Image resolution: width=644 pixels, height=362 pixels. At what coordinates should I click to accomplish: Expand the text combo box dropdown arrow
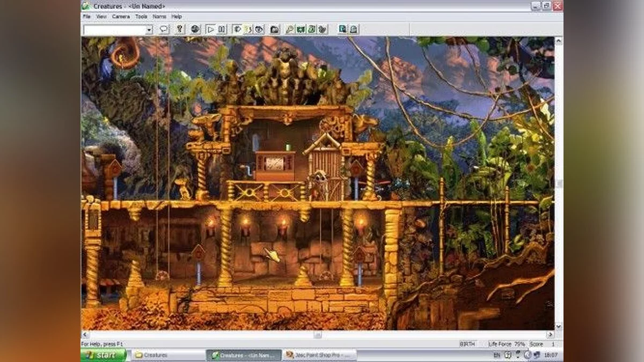[x=149, y=30]
